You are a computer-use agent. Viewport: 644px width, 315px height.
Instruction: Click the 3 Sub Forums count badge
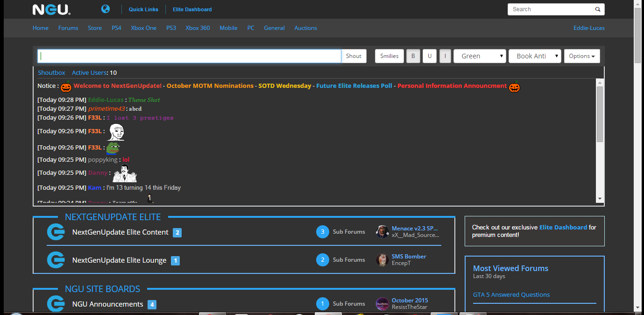pos(322,232)
